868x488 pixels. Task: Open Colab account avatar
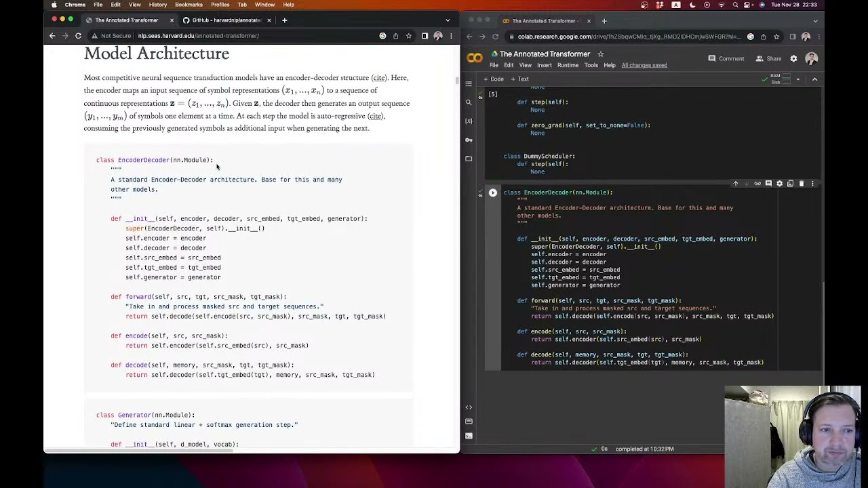(x=811, y=58)
